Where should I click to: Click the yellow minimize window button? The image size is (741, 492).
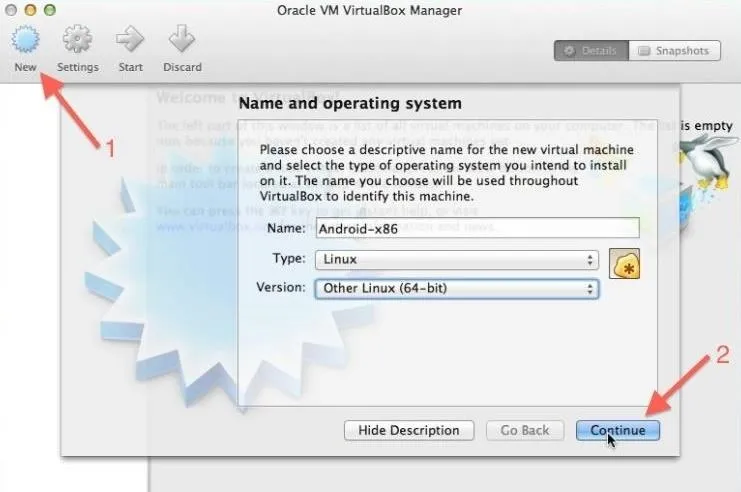[30, 10]
